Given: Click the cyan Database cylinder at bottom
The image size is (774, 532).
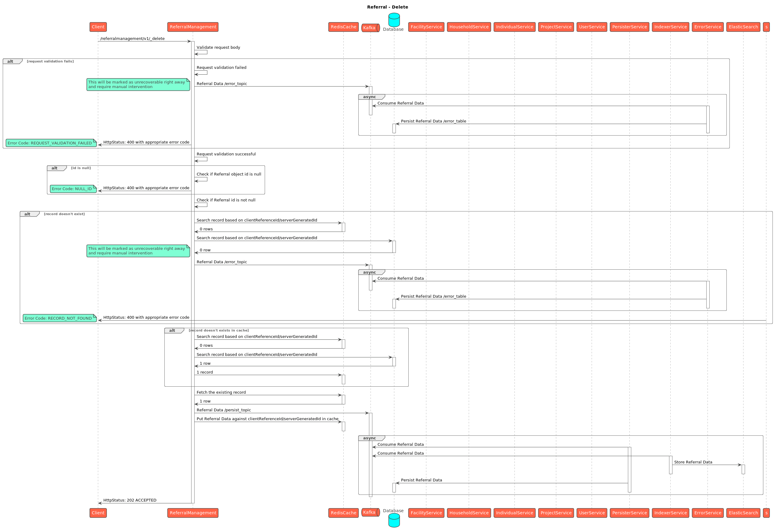Looking at the screenshot, I should tap(394, 520).
